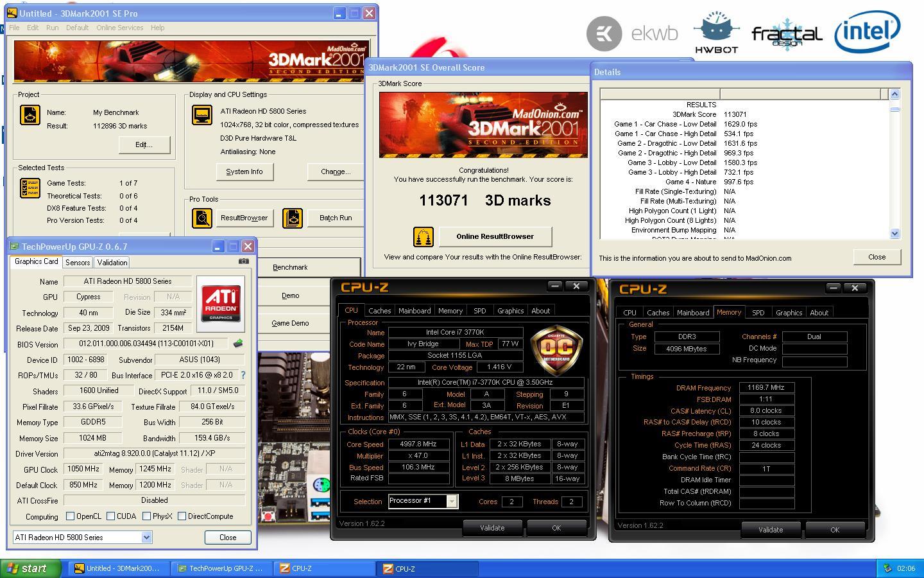This screenshot has height=578, width=924.
Task: Click the Details list scroll down arrow
Action: point(894,234)
